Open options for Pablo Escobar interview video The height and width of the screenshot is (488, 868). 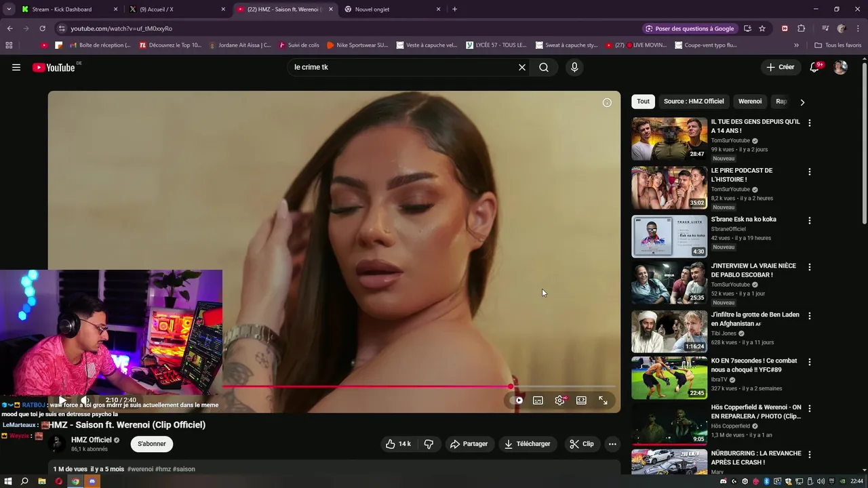coord(809,267)
